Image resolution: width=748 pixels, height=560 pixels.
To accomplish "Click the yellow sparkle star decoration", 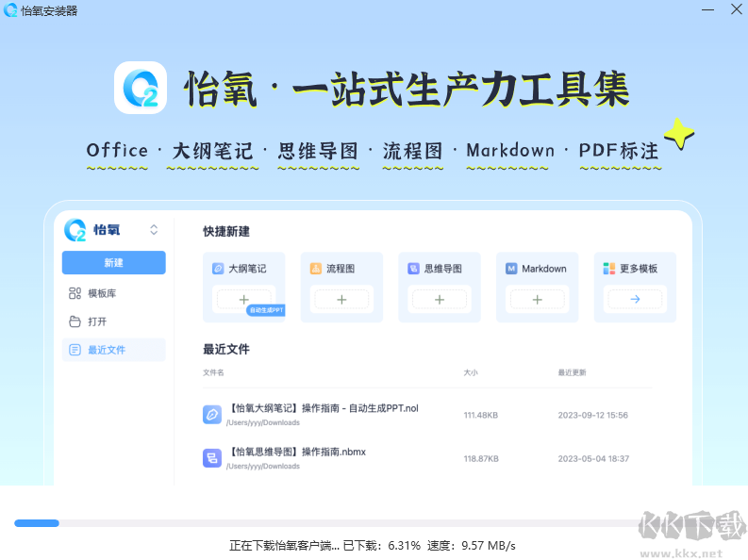I will tap(678, 135).
